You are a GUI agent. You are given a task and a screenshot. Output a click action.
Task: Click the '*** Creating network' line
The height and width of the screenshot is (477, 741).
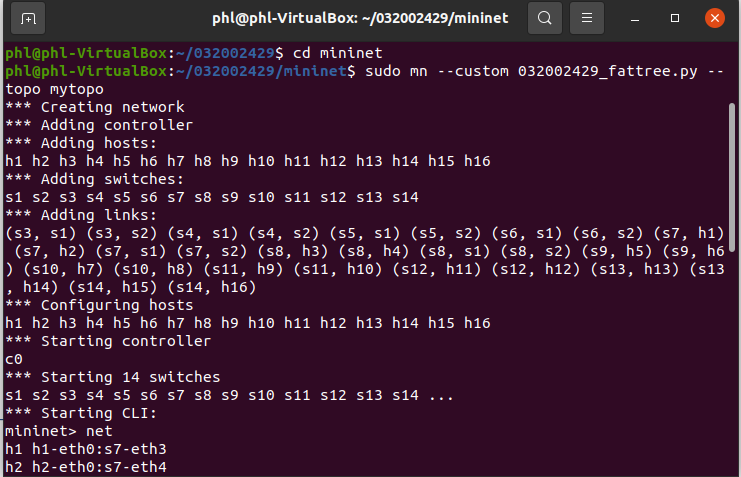tap(95, 107)
